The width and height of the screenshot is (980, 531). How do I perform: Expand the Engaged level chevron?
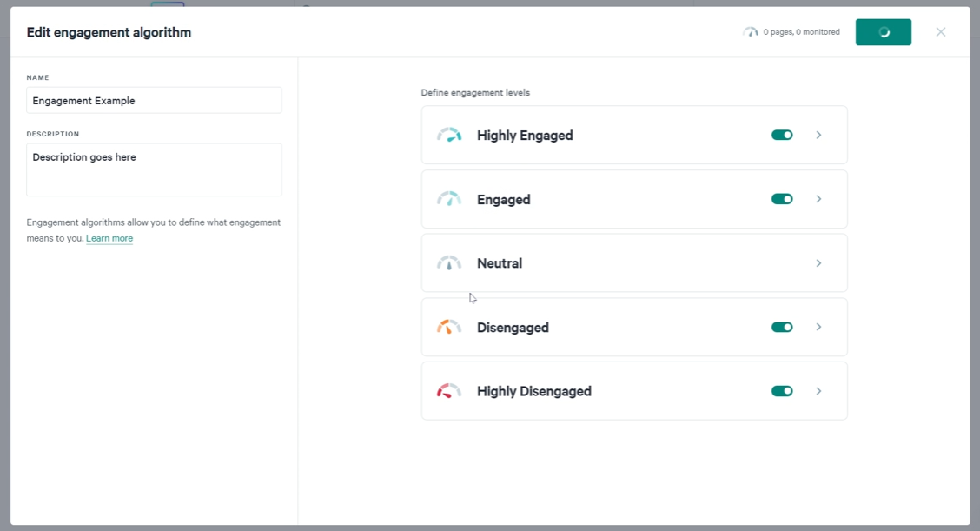click(x=818, y=199)
